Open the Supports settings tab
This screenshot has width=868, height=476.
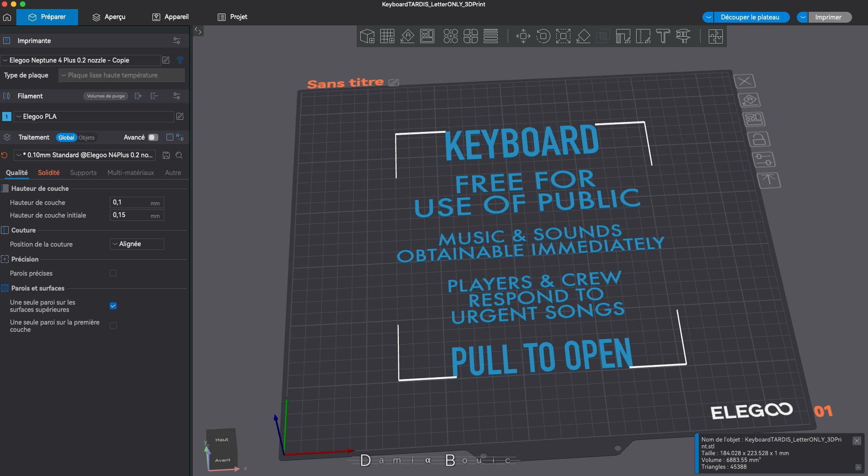tap(83, 173)
